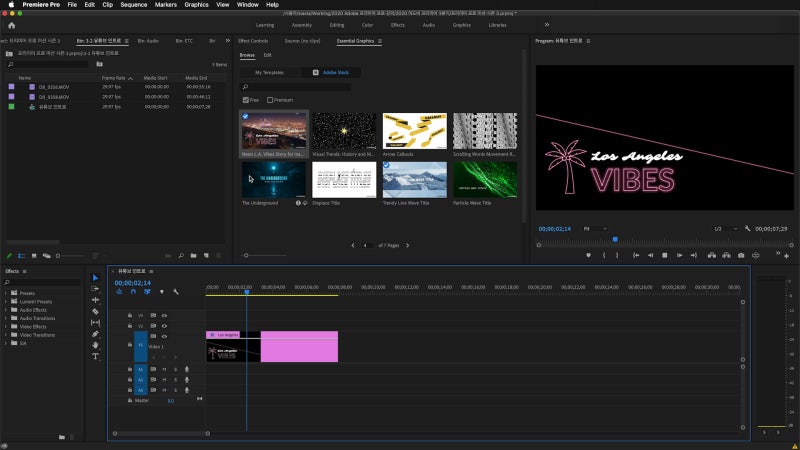Open the Sequence menu
This screenshot has width=800, height=450.
pyautogui.click(x=134, y=5)
